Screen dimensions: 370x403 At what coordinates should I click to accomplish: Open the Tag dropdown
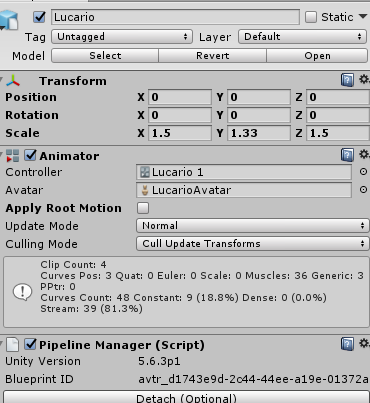point(122,37)
